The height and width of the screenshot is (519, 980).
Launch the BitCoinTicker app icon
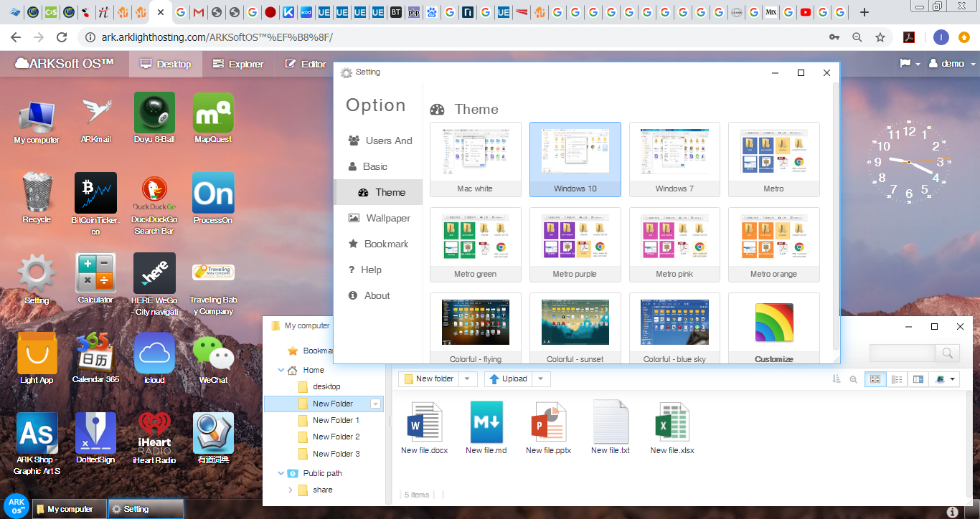click(95, 194)
